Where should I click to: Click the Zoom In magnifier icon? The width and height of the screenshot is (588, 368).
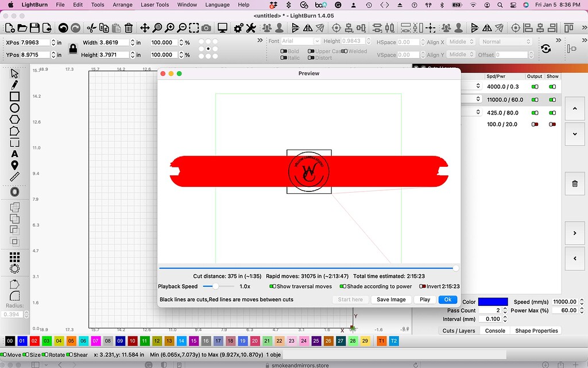point(169,28)
